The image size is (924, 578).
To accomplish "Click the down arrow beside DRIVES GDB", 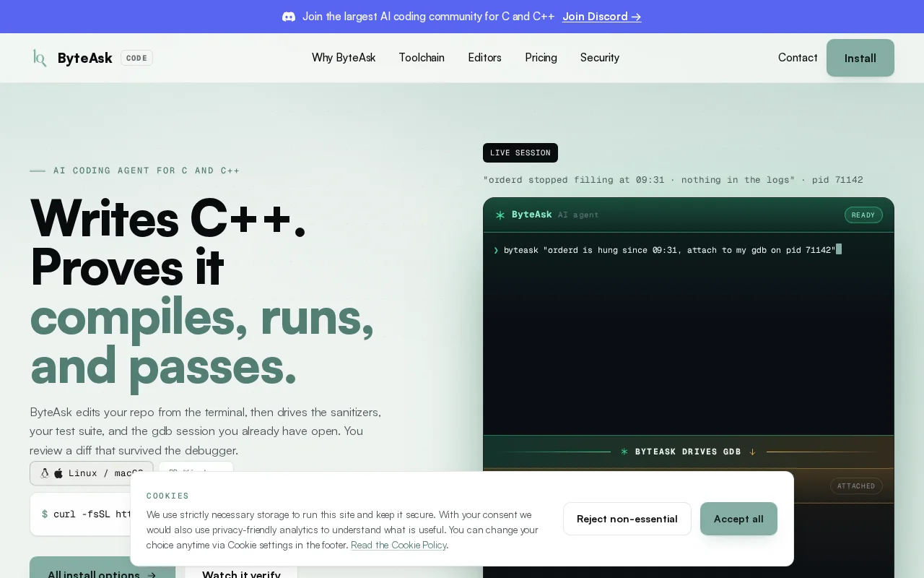I will tap(752, 452).
